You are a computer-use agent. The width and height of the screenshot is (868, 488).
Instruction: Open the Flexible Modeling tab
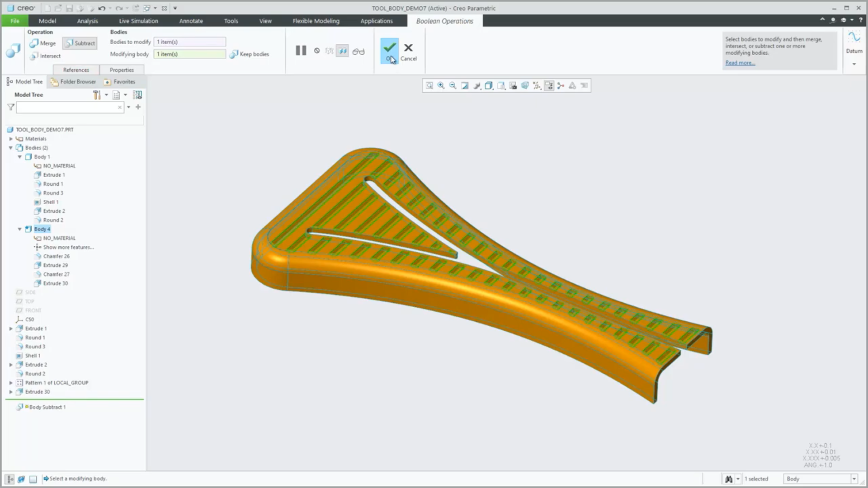click(x=316, y=21)
